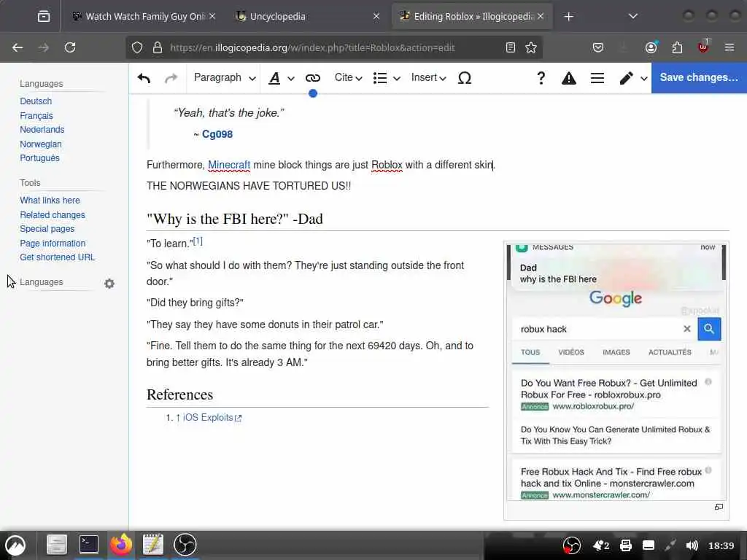Click the 18:39 clock
Image resolution: width=747 pixels, height=560 pixels.
(x=721, y=545)
